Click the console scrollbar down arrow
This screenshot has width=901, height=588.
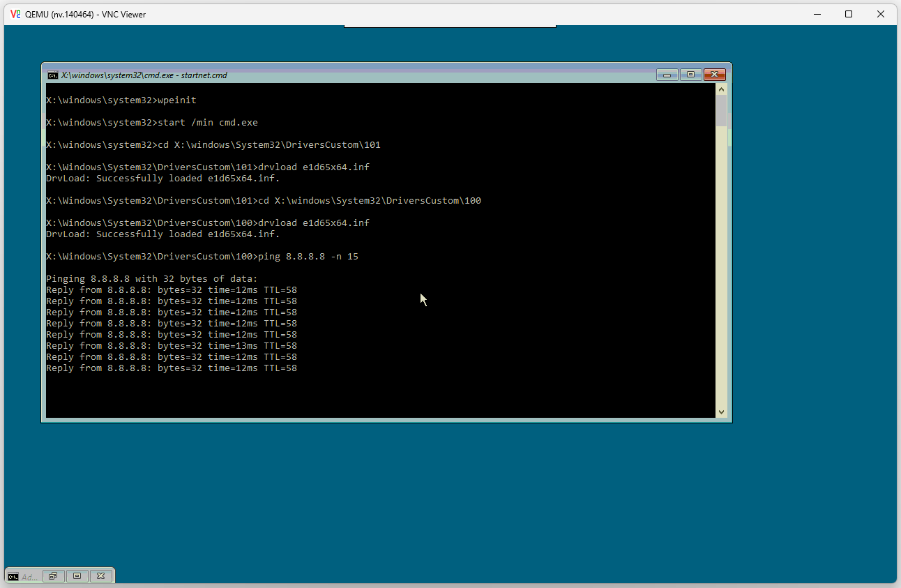click(721, 412)
